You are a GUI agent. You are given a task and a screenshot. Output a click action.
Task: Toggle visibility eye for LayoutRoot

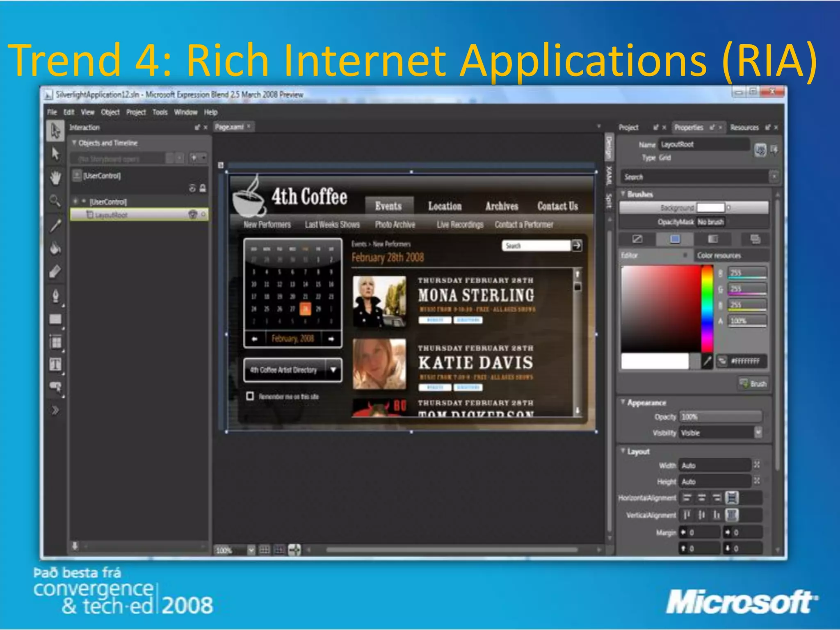pos(193,214)
